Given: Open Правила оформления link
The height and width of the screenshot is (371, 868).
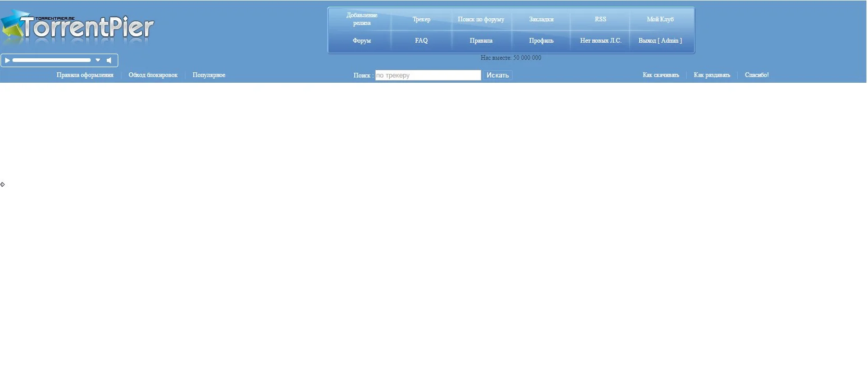Looking at the screenshot, I should point(85,75).
